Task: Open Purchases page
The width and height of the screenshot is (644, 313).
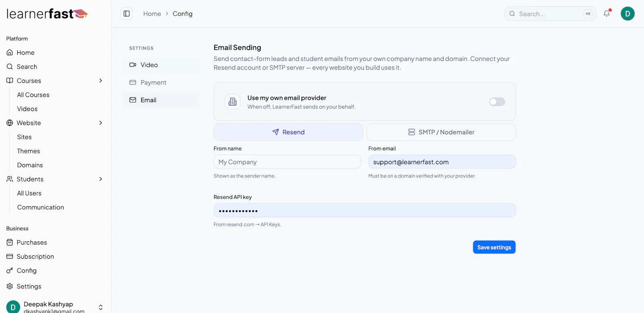Action: [32, 242]
